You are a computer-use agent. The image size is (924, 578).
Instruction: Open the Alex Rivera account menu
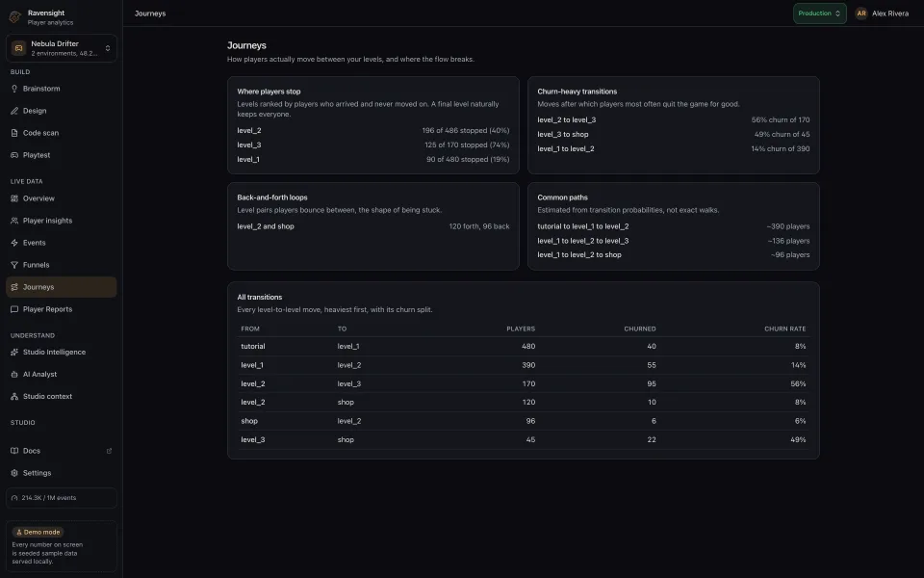tap(883, 13)
